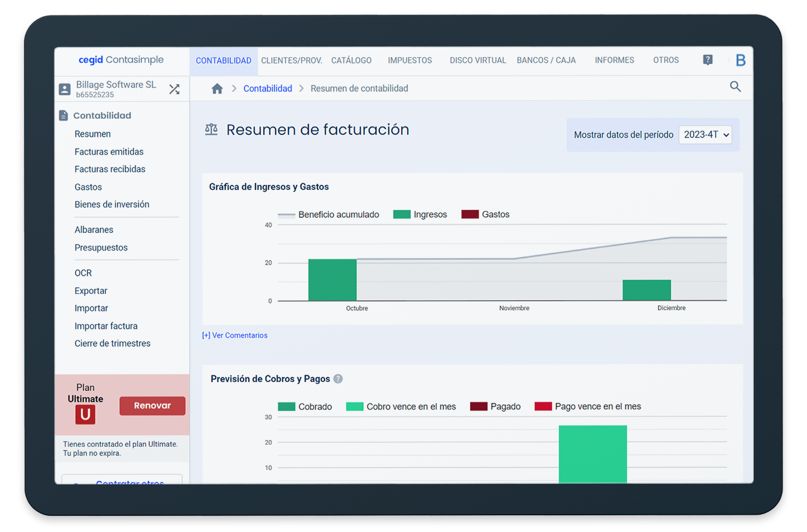Toggle Beneficio acumulado legend line
Image resolution: width=807 pixels, height=532 pixels.
tap(329, 214)
